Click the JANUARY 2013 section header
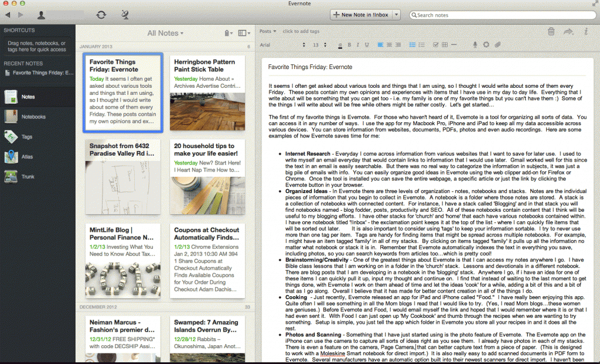 [x=96, y=46]
